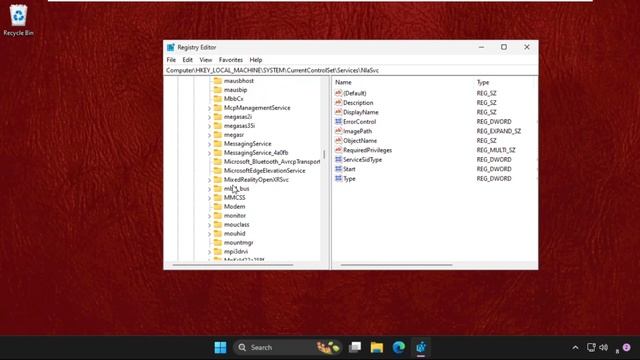The height and width of the screenshot is (360, 640).
Task: Open the File menu
Action: click(171, 60)
